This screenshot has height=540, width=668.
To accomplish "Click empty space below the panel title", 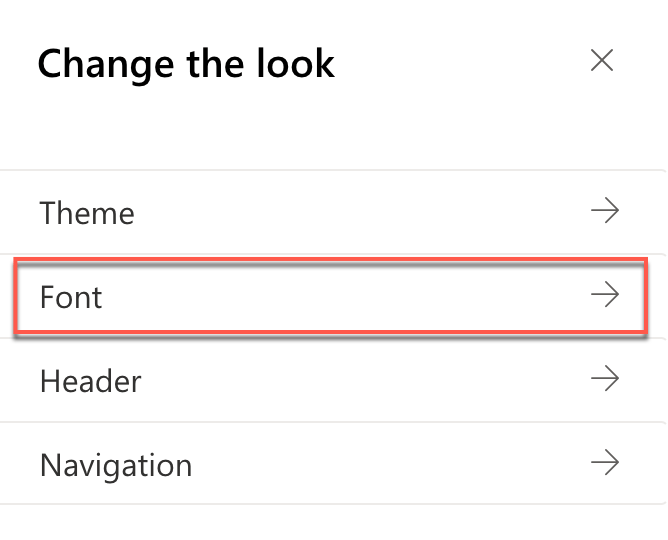I will 330,130.
